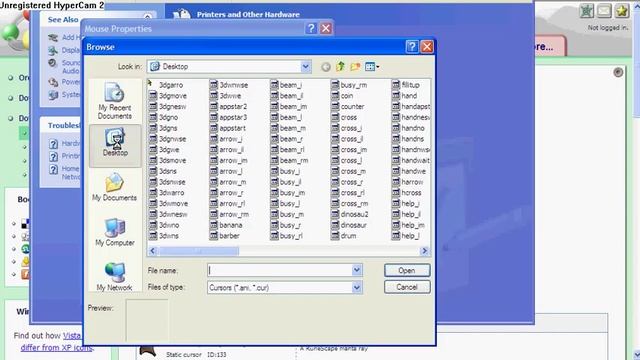
Task: Select the fillitup cursor file
Action: coord(406,85)
